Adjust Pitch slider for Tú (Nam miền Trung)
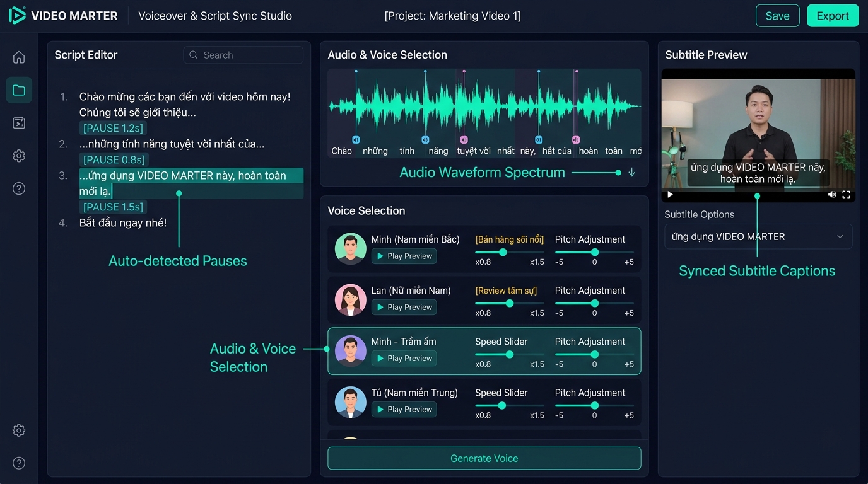This screenshot has height=484, width=868. [594, 405]
